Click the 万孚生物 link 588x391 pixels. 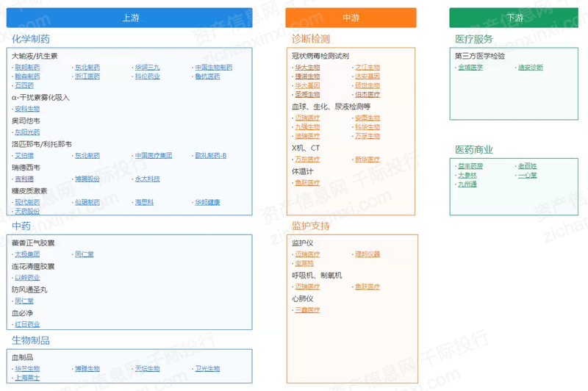367,136
